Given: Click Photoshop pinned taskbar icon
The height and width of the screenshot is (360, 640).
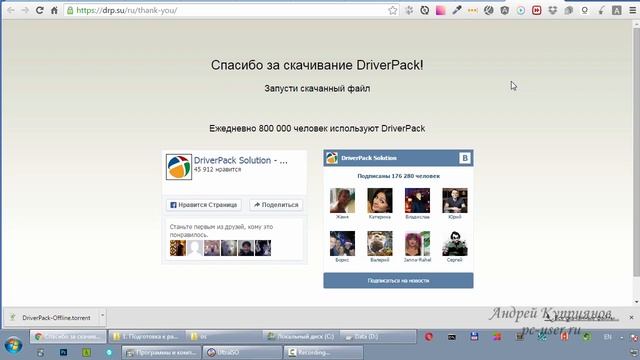Looking at the screenshot, I should coord(63,352).
